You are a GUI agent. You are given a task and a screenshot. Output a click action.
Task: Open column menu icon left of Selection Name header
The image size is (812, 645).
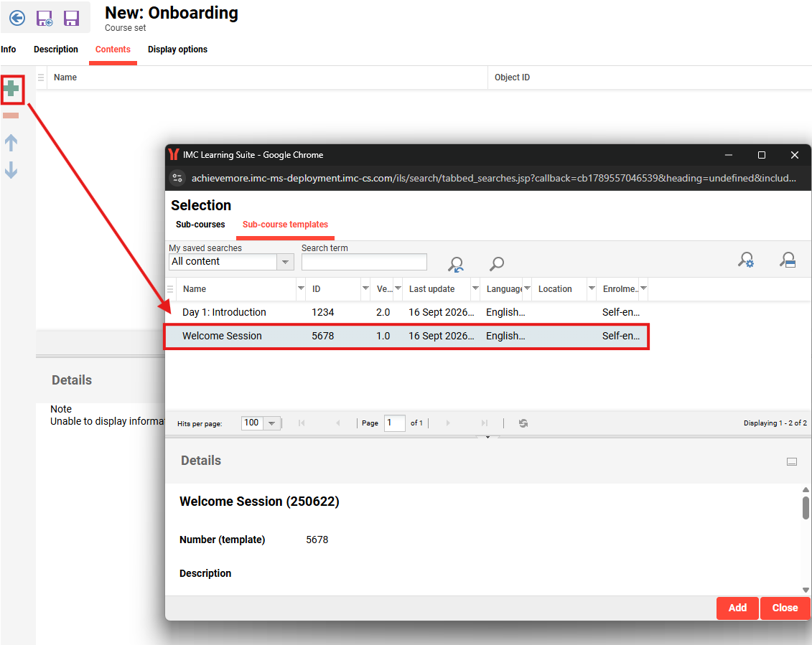[170, 289]
